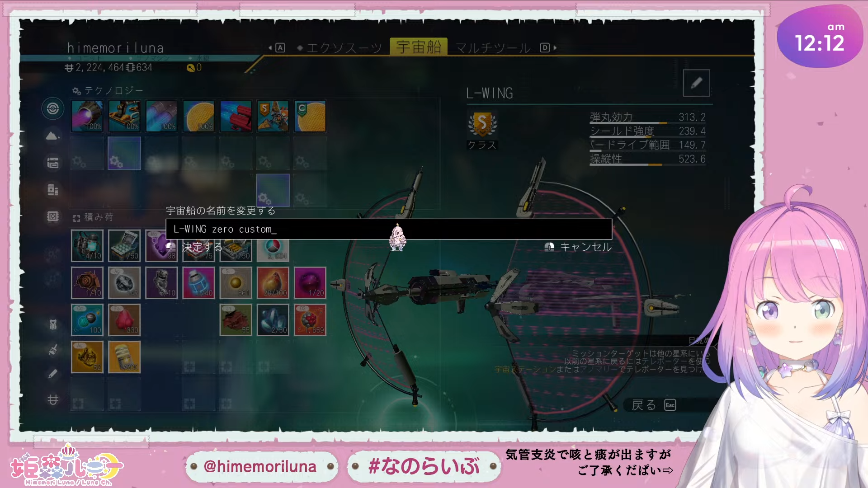
Task: Select the cargo crate item 1/50 beside 4/10
Action: pos(124,245)
